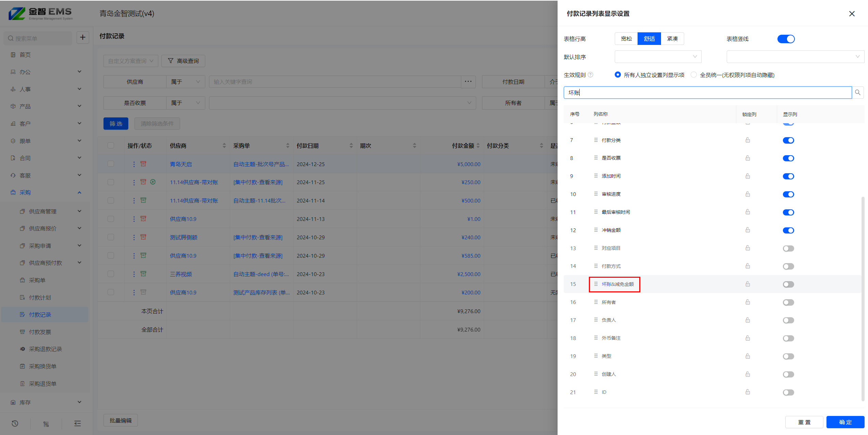The image size is (868, 435).
Task: Click the ellipsis button next to keyword field
Action: 468,82
